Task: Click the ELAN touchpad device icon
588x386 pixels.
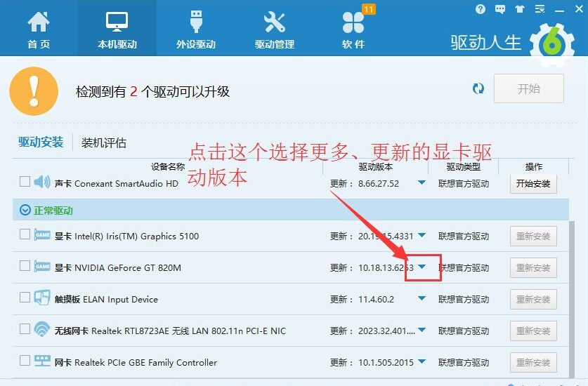Action: coord(42,298)
